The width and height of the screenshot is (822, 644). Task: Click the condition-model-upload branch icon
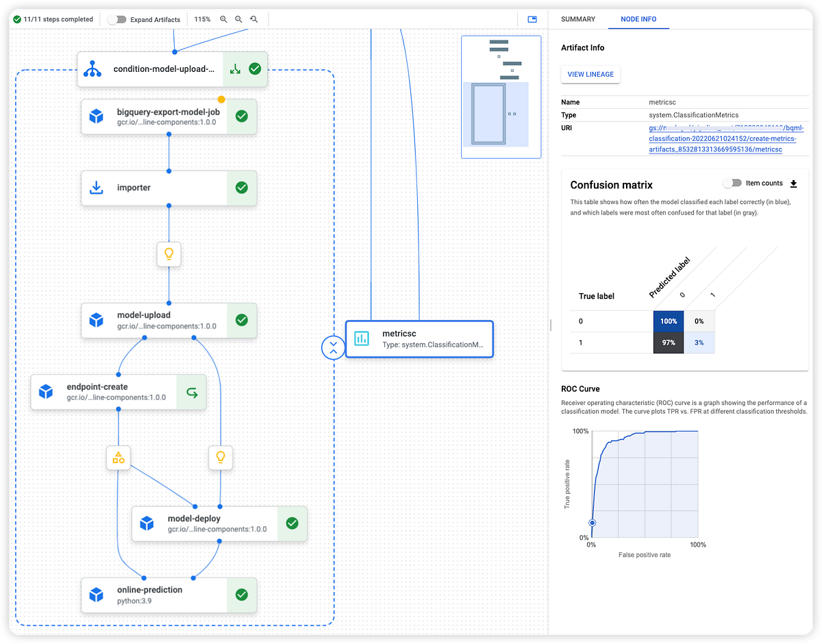(x=92, y=69)
